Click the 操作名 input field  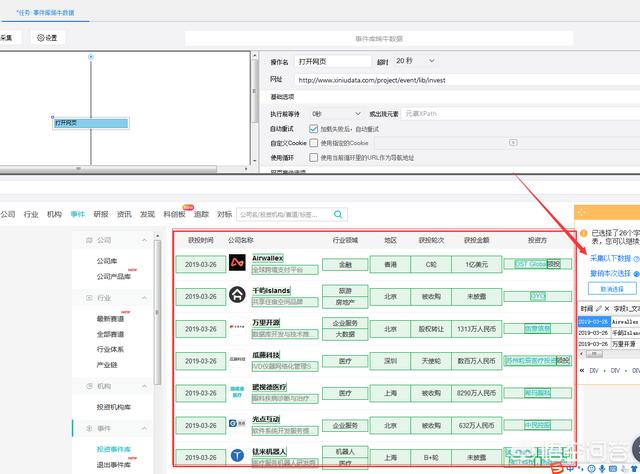pyautogui.click(x=333, y=61)
